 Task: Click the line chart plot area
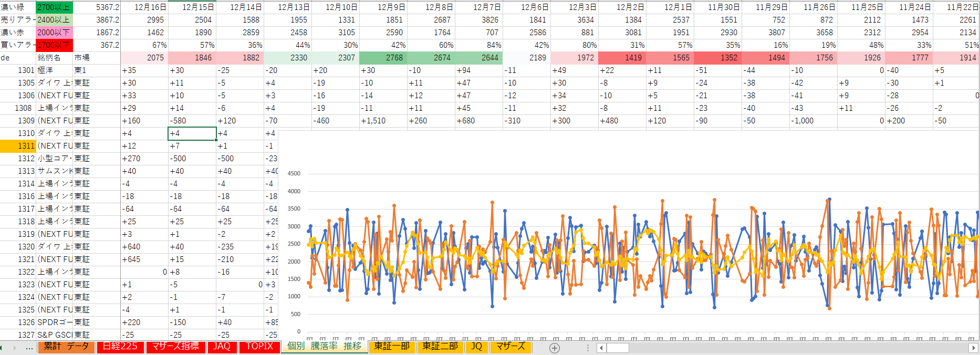point(630,252)
